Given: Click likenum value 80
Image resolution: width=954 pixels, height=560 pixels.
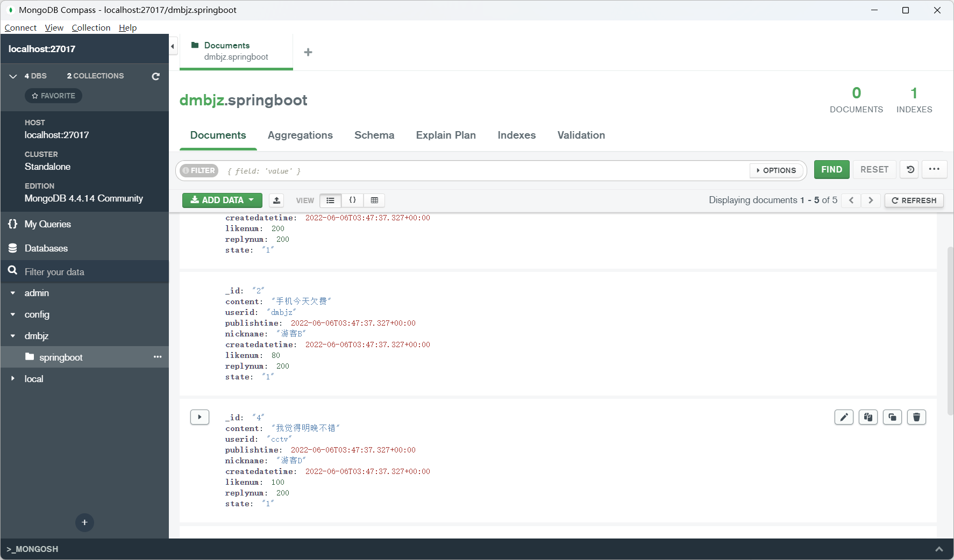Looking at the screenshot, I should click(276, 355).
